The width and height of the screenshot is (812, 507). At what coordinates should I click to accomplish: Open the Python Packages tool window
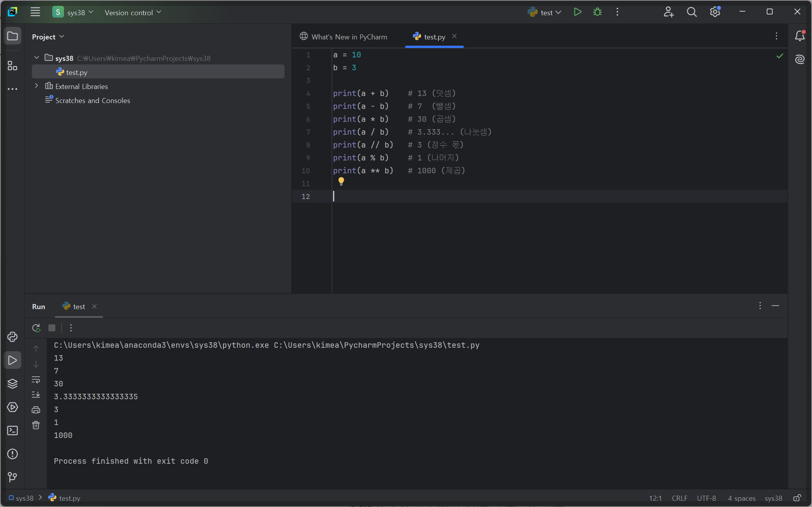[12, 384]
